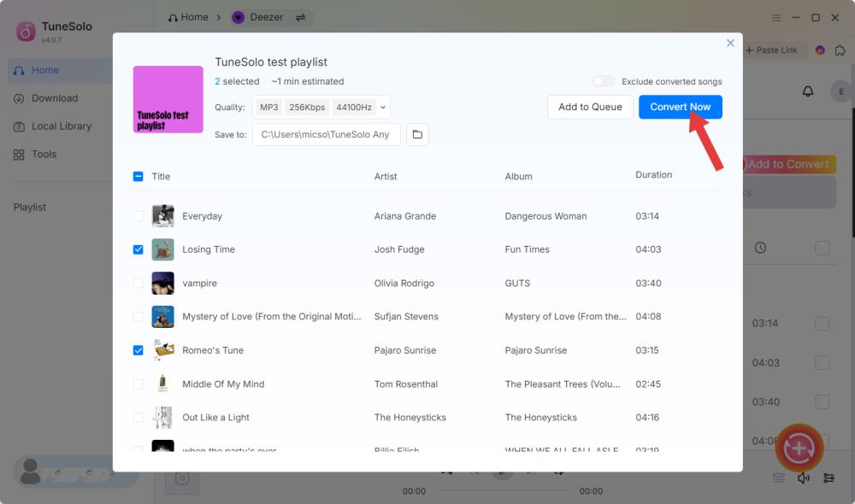The width and height of the screenshot is (855, 504).
Task: Click the notification bell icon
Action: coord(808,91)
